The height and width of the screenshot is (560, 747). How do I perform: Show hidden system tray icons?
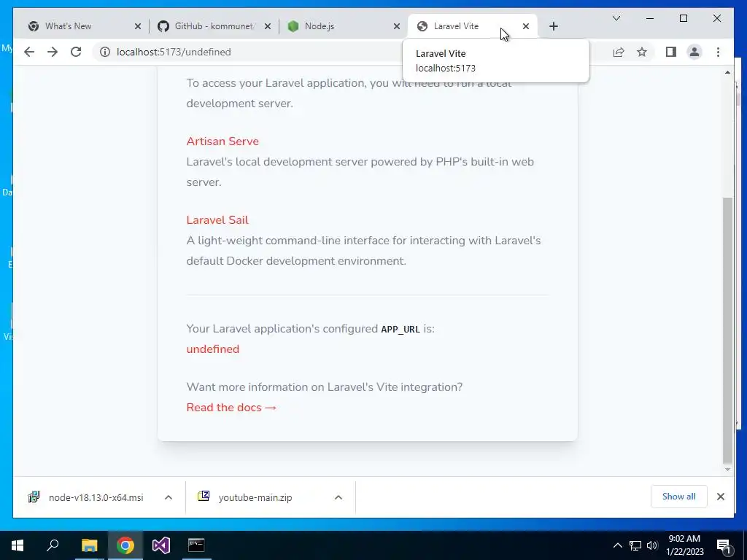click(x=617, y=545)
